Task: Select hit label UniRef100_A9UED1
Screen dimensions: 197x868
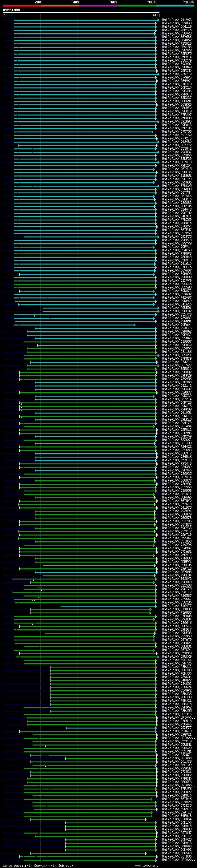Action: (177, 308)
